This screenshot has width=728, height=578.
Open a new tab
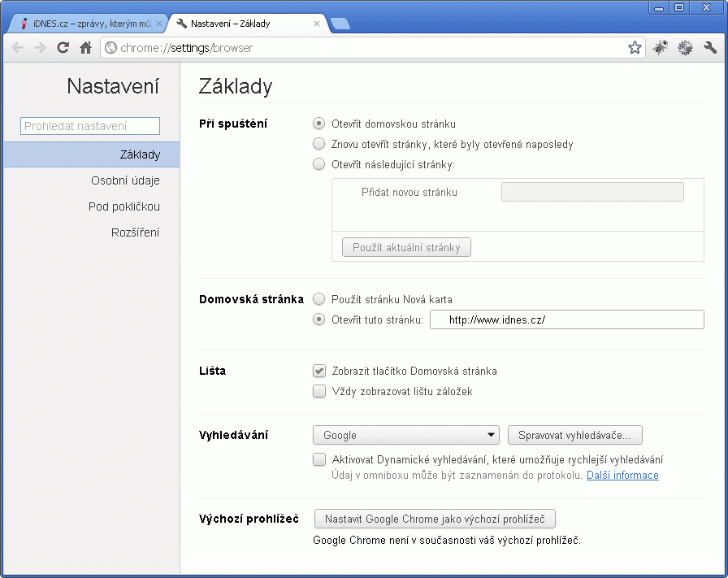pos(340,24)
